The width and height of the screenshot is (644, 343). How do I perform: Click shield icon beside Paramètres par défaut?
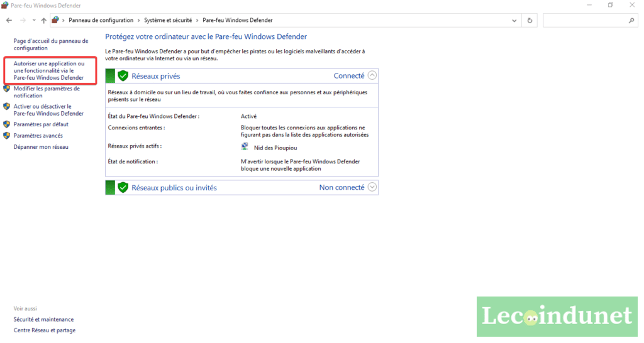point(6,124)
